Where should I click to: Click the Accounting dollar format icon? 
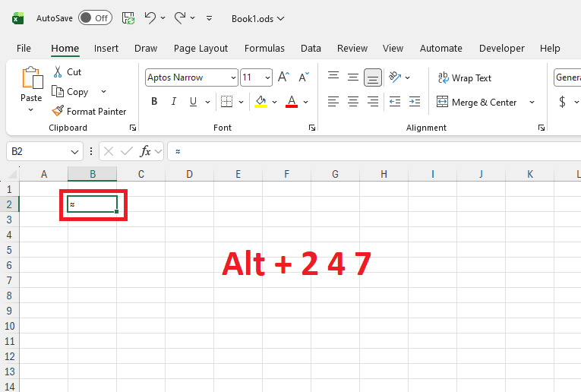(x=563, y=102)
